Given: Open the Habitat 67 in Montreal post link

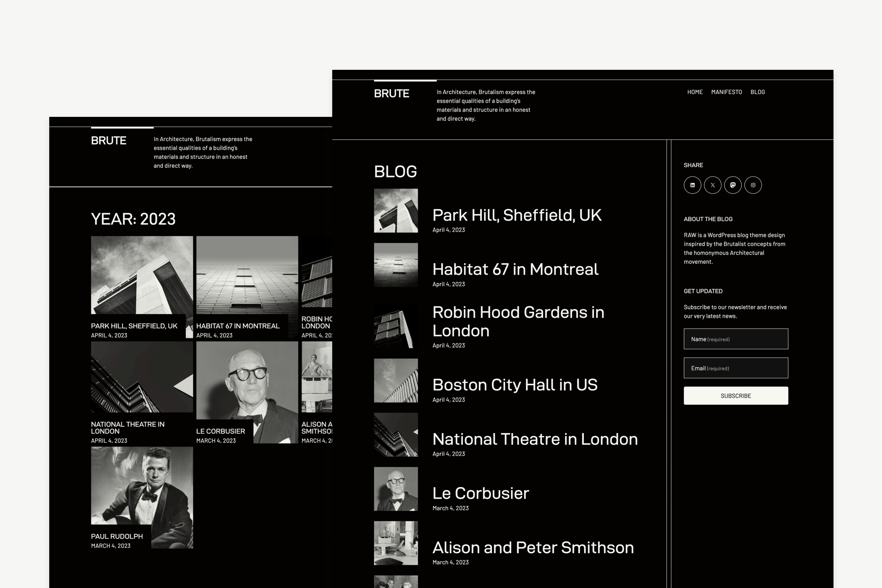Looking at the screenshot, I should click(x=515, y=269).
